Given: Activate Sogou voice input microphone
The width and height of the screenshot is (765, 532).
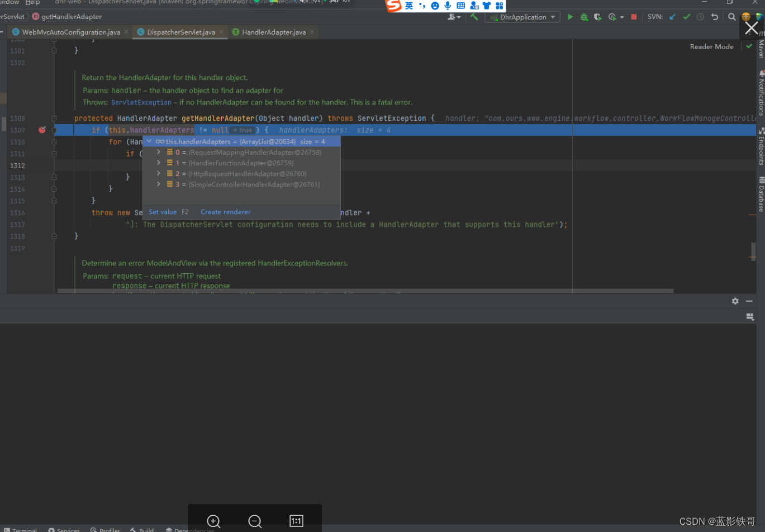Looking at the screenshot, I should coord(448,6).
